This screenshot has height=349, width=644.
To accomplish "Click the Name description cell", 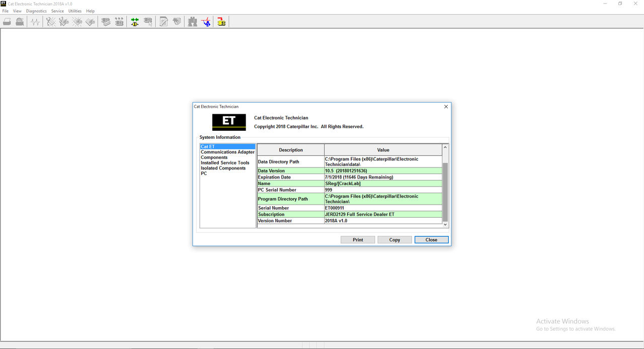I will [x=291, y=184].
